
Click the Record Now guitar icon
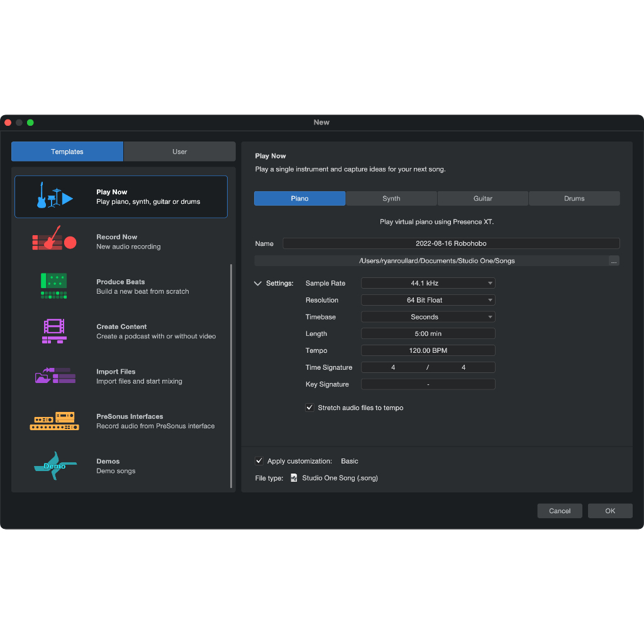54,241
